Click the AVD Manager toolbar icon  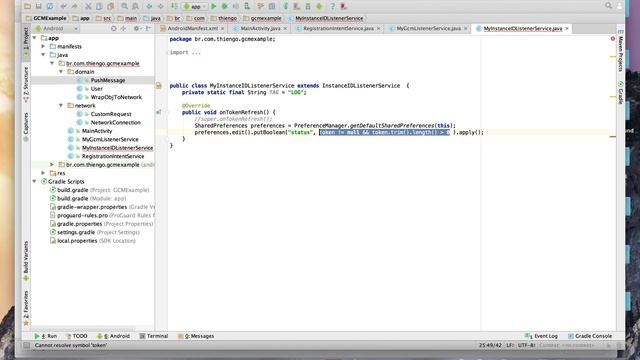(x=297, y=6)
